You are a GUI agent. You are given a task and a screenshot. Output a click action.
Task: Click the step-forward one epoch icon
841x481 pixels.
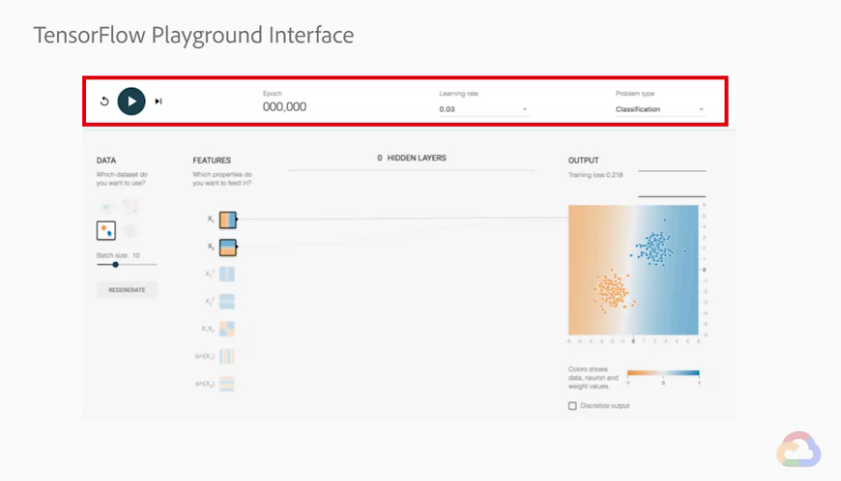coord(158,101)
